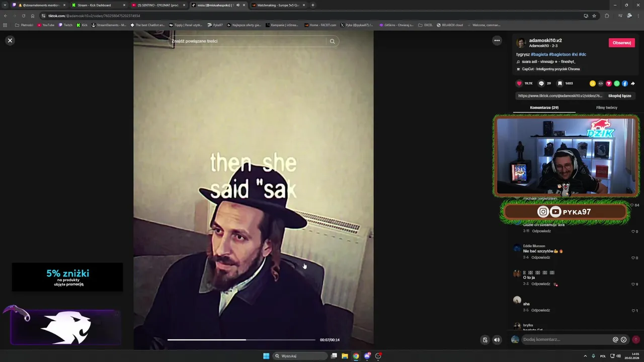Open the Windows Task View icon
This screenshot has width=644, height=362.
334,356
